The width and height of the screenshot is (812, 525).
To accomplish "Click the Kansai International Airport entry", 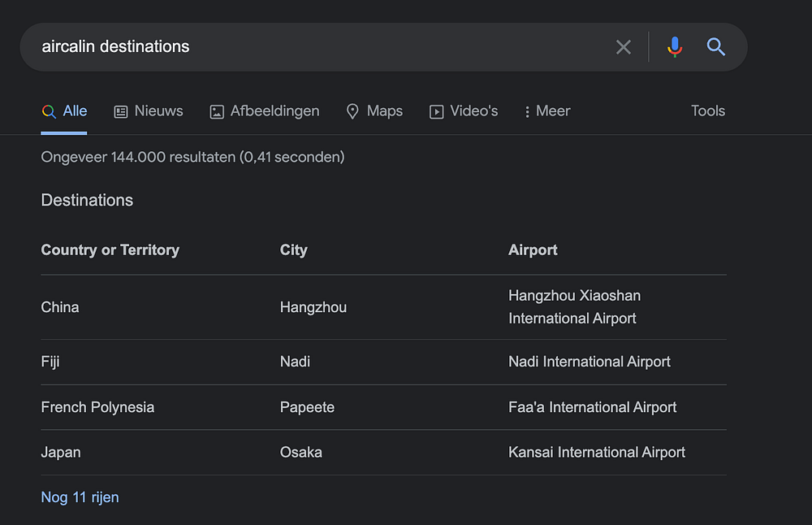I will pyautogui.click(x=596, y=453).
